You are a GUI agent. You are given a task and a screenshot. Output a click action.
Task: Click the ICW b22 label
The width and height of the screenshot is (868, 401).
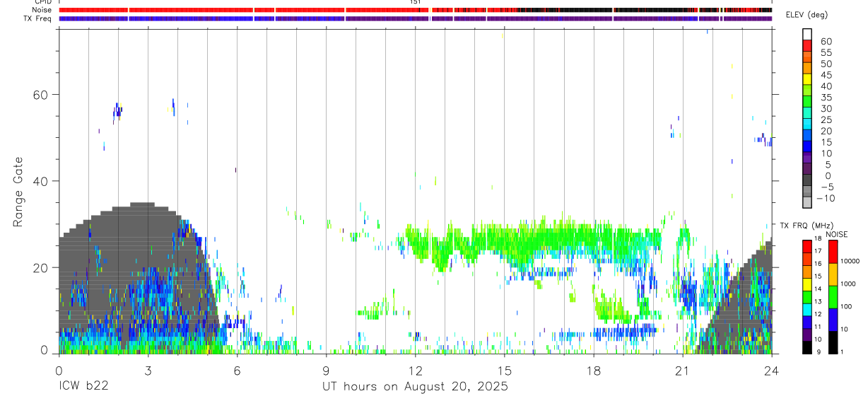coord(83,387)
